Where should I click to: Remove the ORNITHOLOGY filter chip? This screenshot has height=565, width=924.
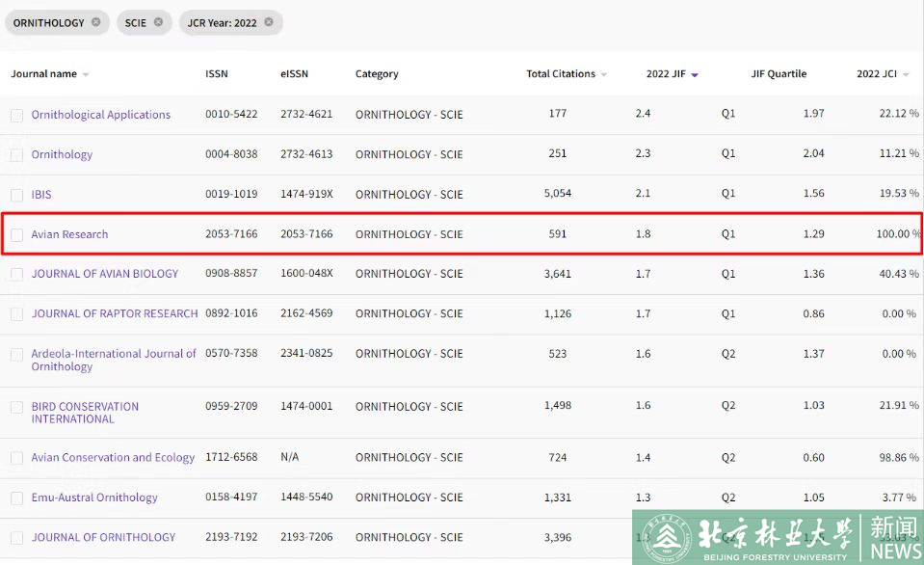tap(95, 22)
